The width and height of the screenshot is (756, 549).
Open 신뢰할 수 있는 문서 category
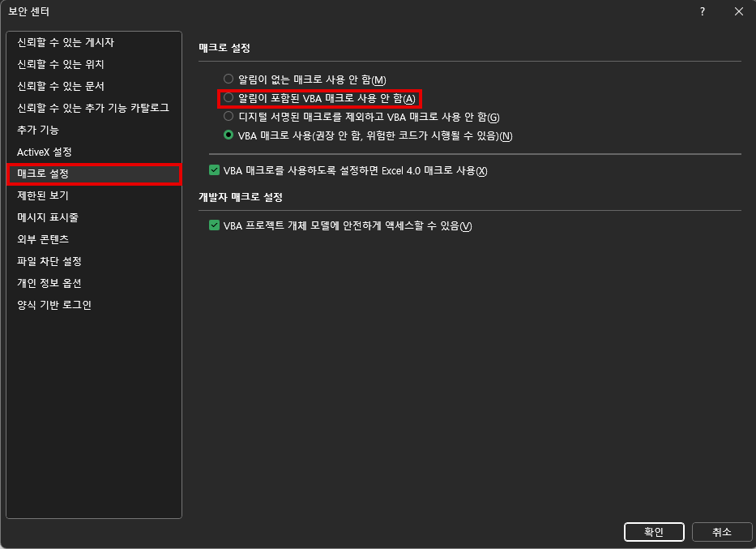pos(94,86)
